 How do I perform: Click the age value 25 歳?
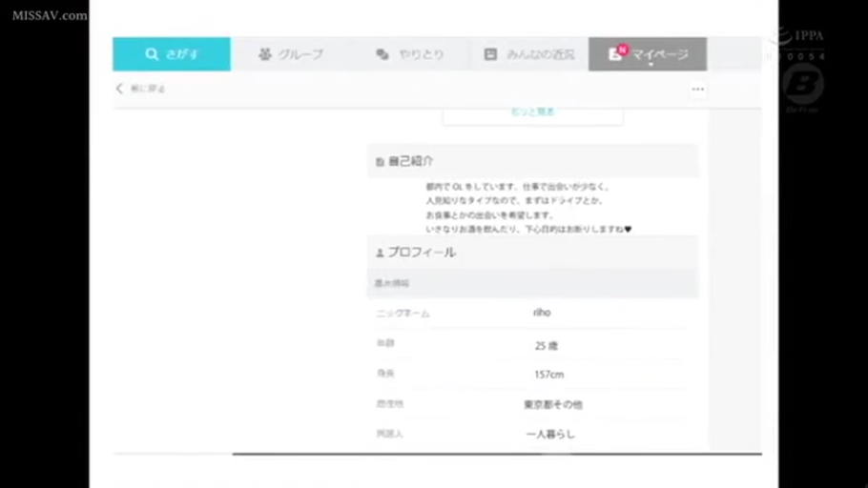click(x=546, y=345)
